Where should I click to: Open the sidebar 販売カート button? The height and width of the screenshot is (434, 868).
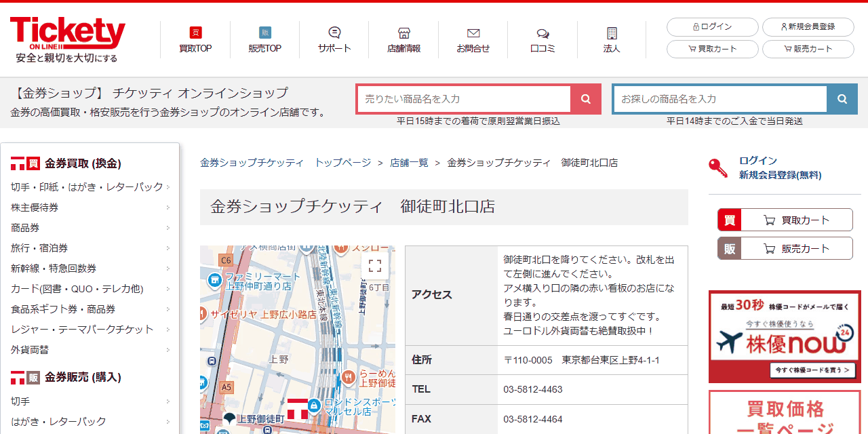pos(785,248)
